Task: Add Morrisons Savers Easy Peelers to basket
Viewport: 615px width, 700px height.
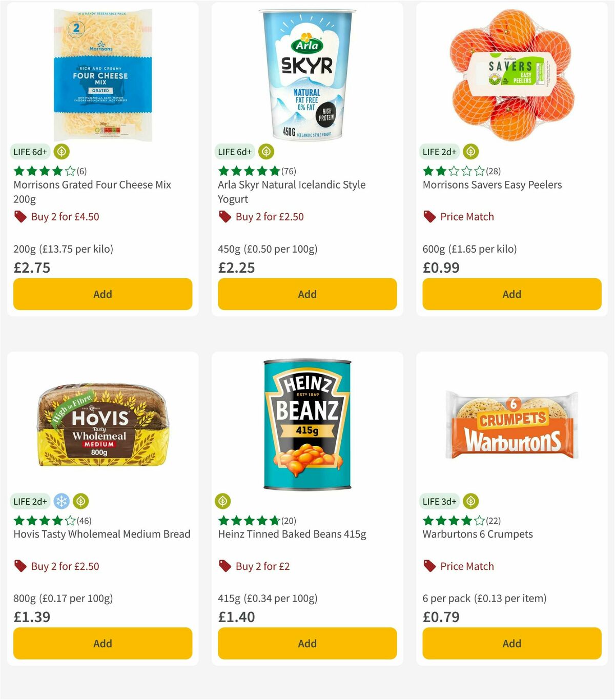Action: click(x=511, y=294)
